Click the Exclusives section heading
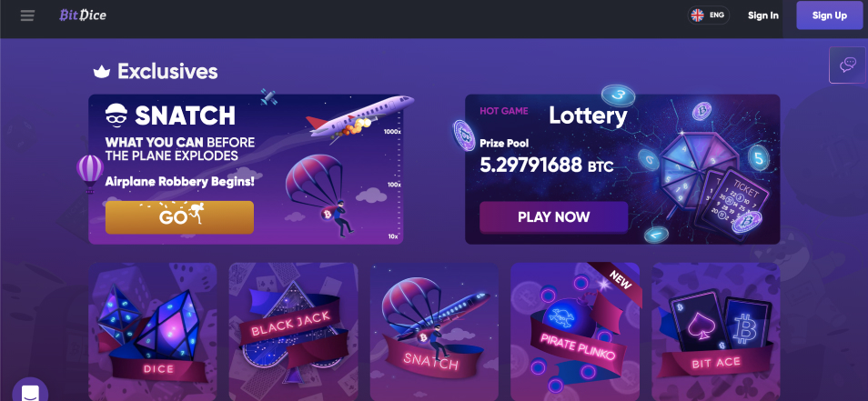The height and width of the screenshot is (401, 868). click(167, 71)
